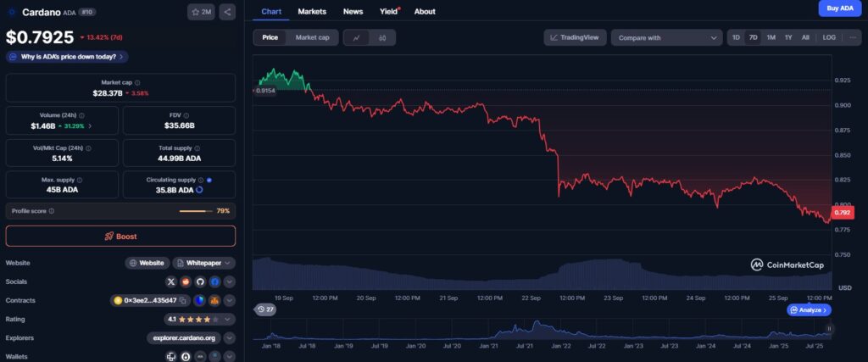Select the 1D time range
The image size is (868, 362).
point(736,37)
